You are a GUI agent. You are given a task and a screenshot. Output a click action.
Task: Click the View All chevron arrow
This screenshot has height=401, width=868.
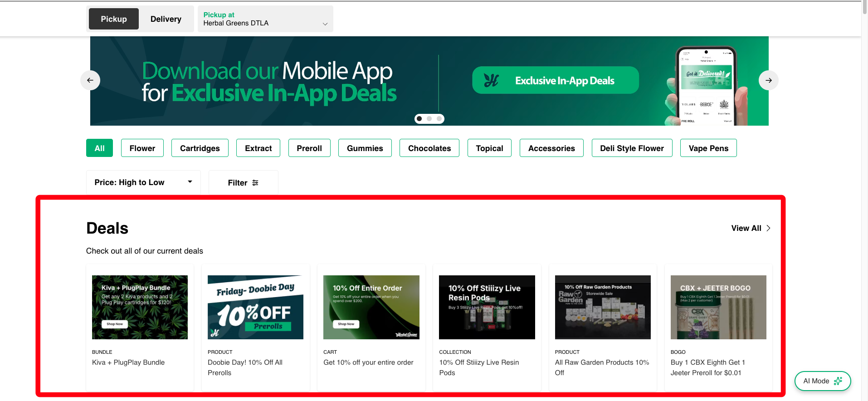pos(768,228)
